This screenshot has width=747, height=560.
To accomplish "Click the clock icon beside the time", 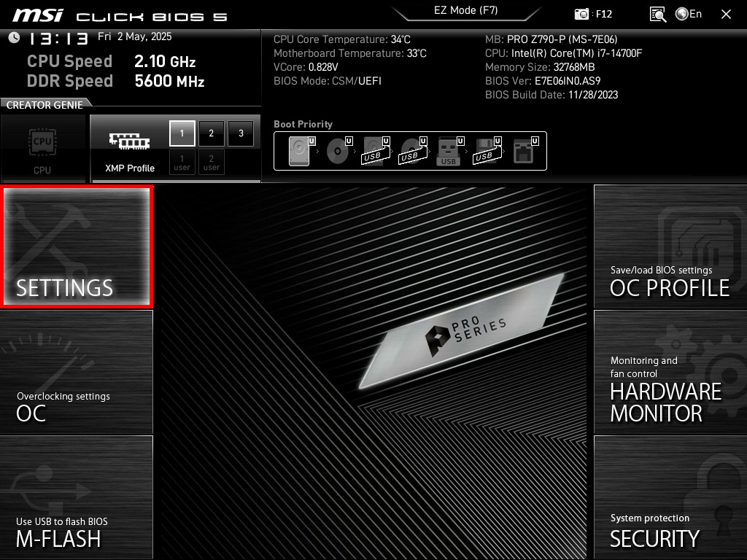I will pos(14,38).
